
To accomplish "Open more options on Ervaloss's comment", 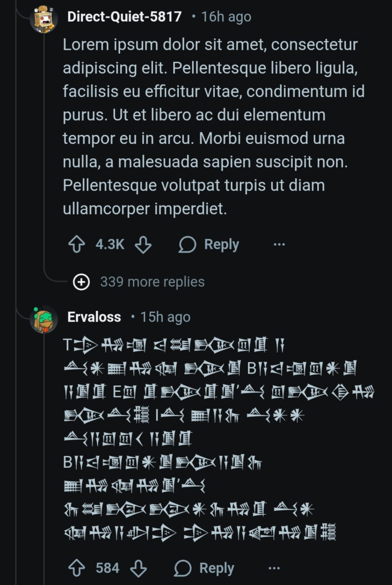I will (274, 568).
